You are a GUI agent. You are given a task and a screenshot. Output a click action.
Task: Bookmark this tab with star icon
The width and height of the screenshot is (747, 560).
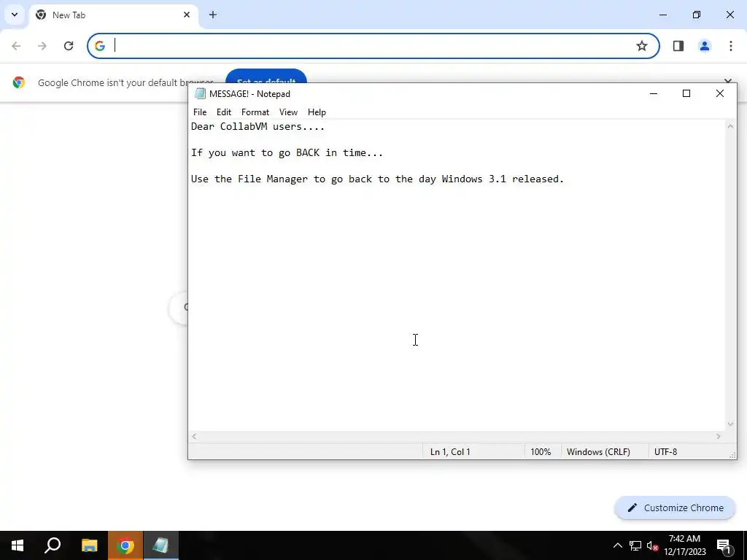642,46
